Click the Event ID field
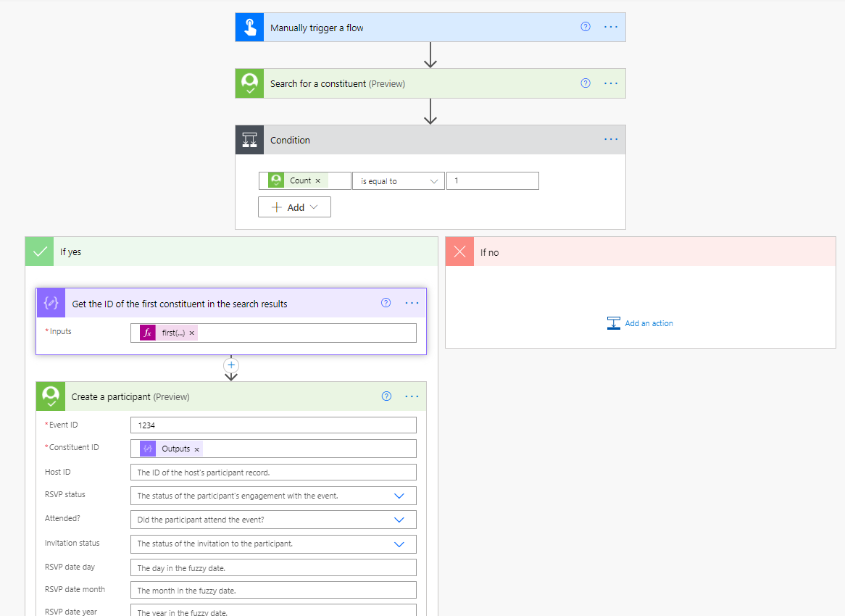 pos(273,425)
